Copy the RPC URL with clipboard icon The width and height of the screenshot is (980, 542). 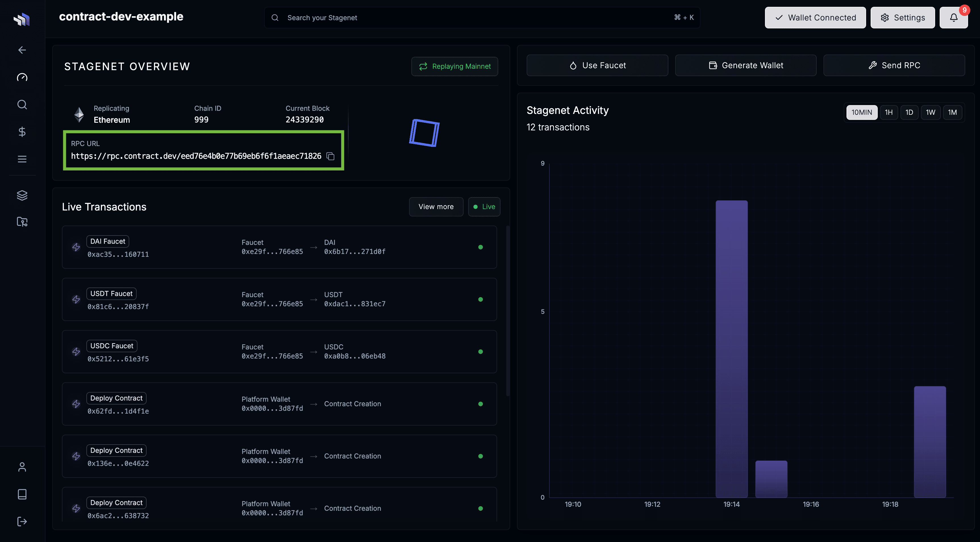point(330,156)
